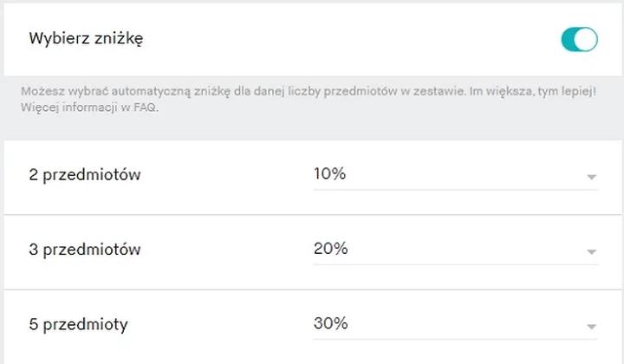Image resolution: width=624 pixels, height=364 pixels.
Task: Select the 30% discount value
Action: (x=331, y=323)
